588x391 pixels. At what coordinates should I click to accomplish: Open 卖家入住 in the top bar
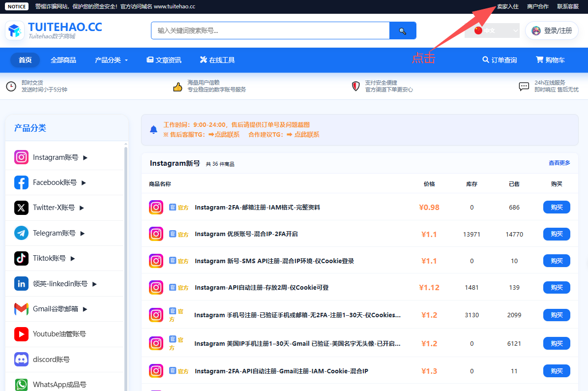pyautogui.click(x=508, y=6)
